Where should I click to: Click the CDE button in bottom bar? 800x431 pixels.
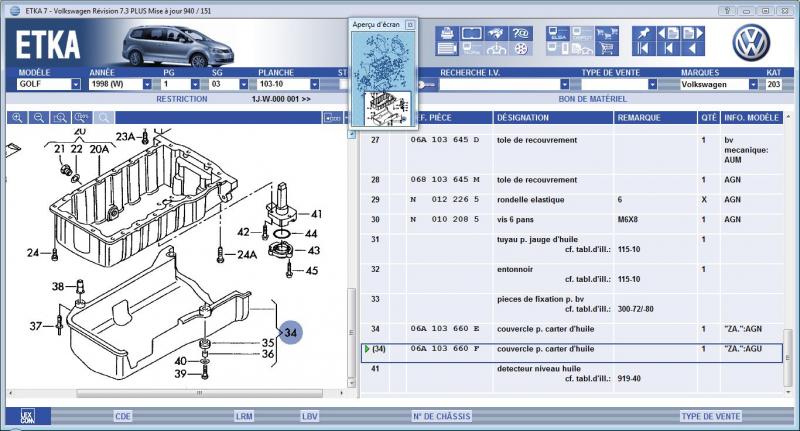pos(122,416)
